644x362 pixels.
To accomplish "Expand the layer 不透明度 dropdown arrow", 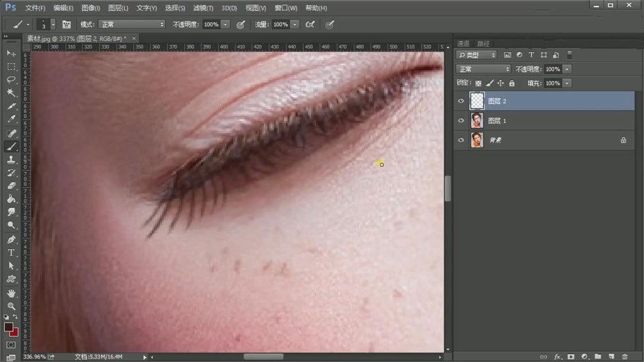I will point(567,69).
